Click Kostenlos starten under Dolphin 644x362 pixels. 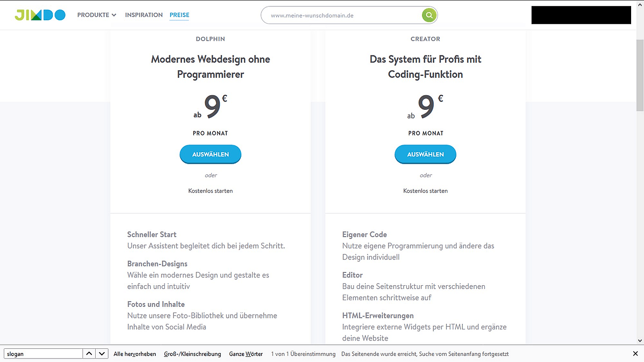coord(210,191)
